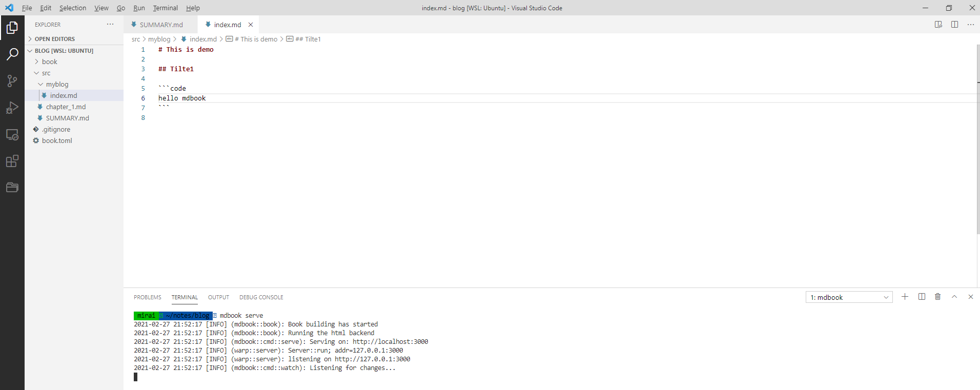Viewport: 980px width, 390px height.
Task: Switch to the DEBUG CONSOLE tab
Action: pyautogui.click(x=261, y=297)
